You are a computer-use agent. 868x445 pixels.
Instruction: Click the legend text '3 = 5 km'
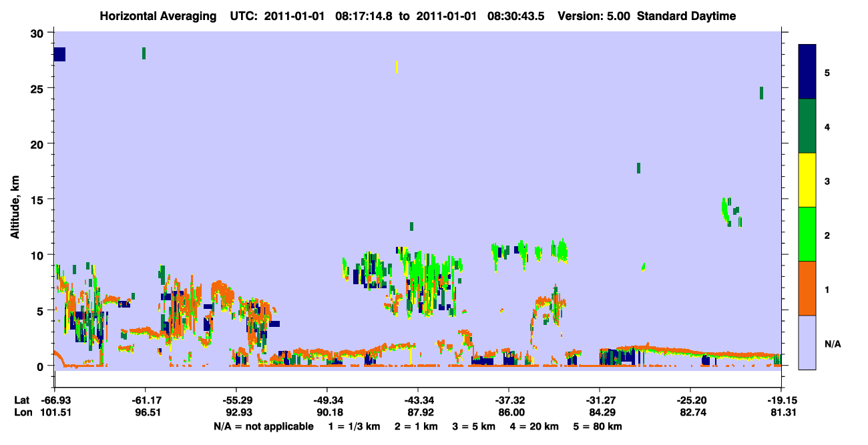click(474, 426)
